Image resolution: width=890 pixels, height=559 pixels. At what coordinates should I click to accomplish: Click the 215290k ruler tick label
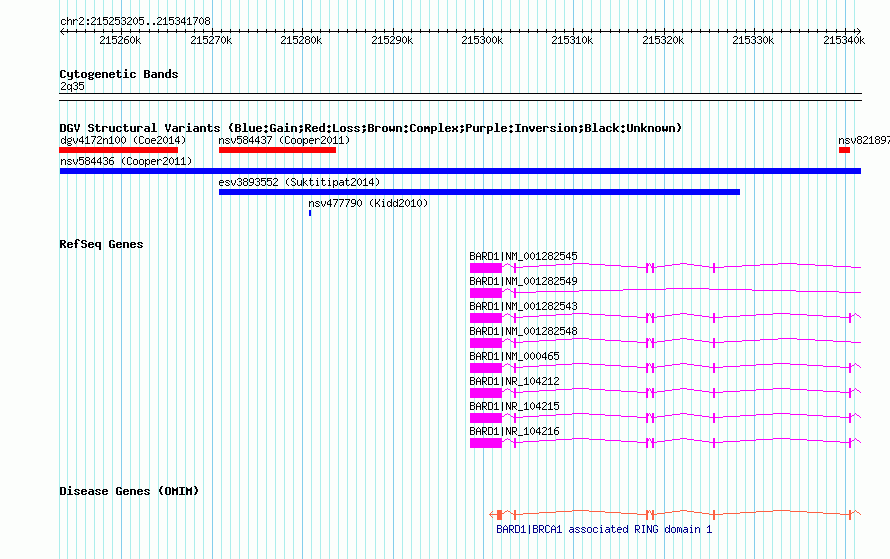click(392, 40)
